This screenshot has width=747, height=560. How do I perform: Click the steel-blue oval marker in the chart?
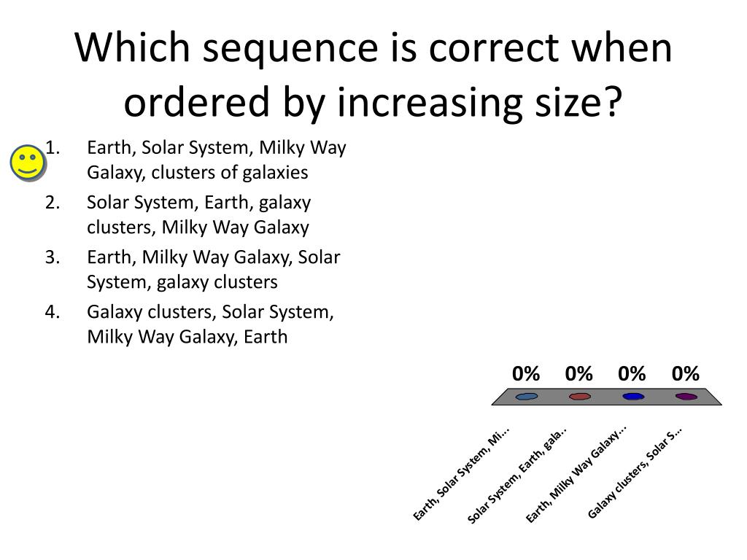coord(527,397)
